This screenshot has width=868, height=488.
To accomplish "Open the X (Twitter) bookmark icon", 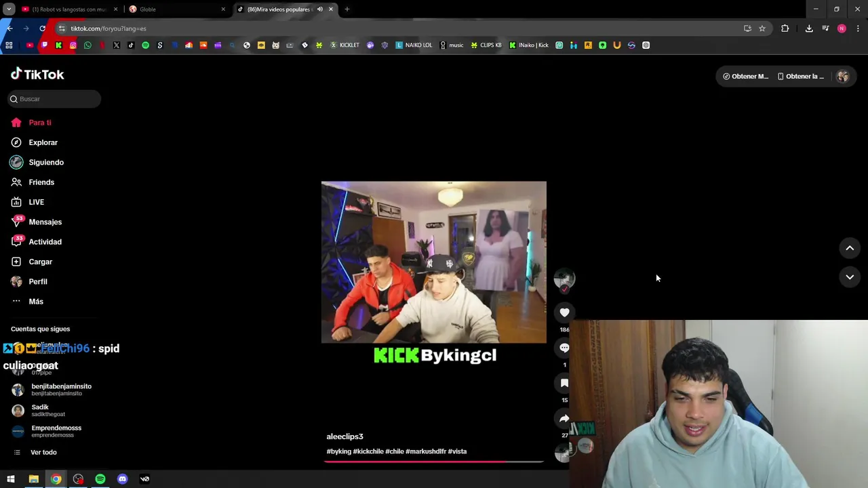I will (117, 45).
